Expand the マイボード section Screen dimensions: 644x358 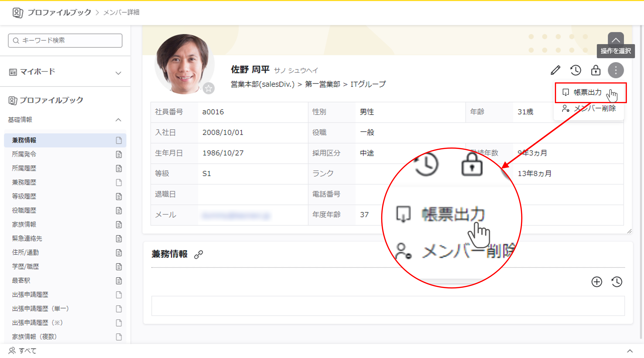coord(118,73)
